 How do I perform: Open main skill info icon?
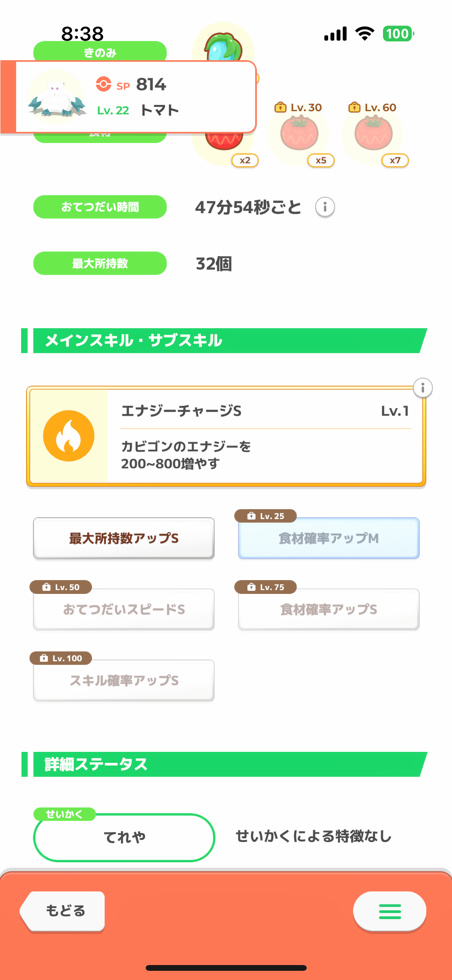click(x=422, y=388)
